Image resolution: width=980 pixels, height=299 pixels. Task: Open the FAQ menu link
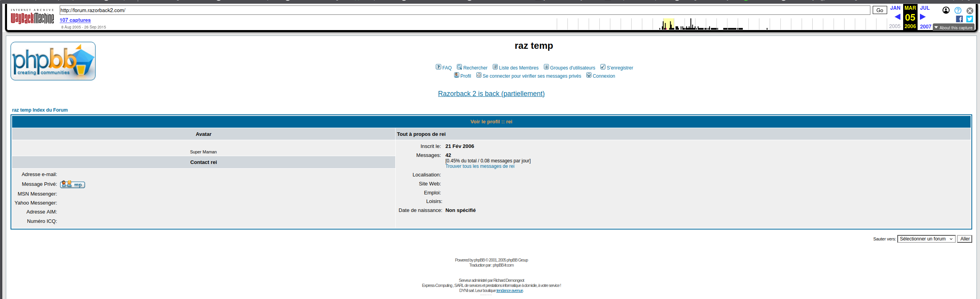(x=447, y=68)
